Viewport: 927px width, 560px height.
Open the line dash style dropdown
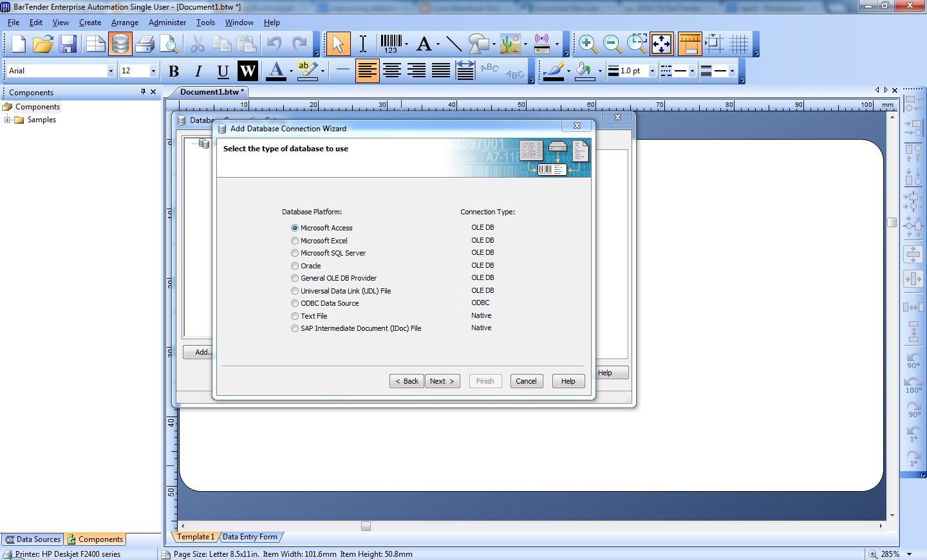[692, 71]
